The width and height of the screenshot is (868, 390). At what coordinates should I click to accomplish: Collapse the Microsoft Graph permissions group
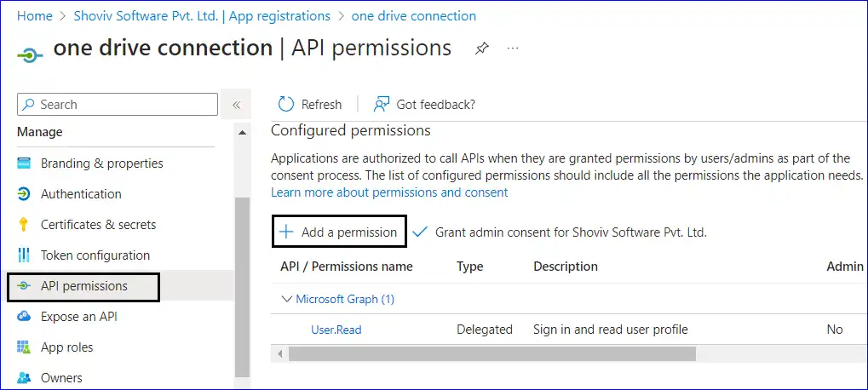tap(286, 299)
